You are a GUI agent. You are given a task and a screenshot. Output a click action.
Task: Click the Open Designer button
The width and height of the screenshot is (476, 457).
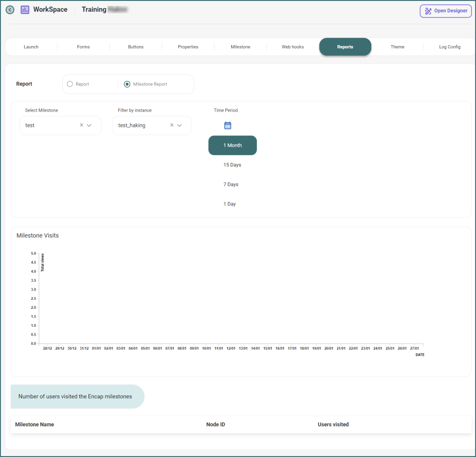pyautogui.click(x=446, y=11)
